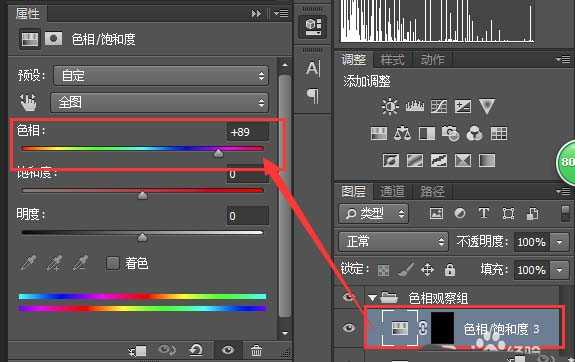575x362 pixels.
Task: Pick the first eyedropper tool
Action: click(x=28, y=263)
